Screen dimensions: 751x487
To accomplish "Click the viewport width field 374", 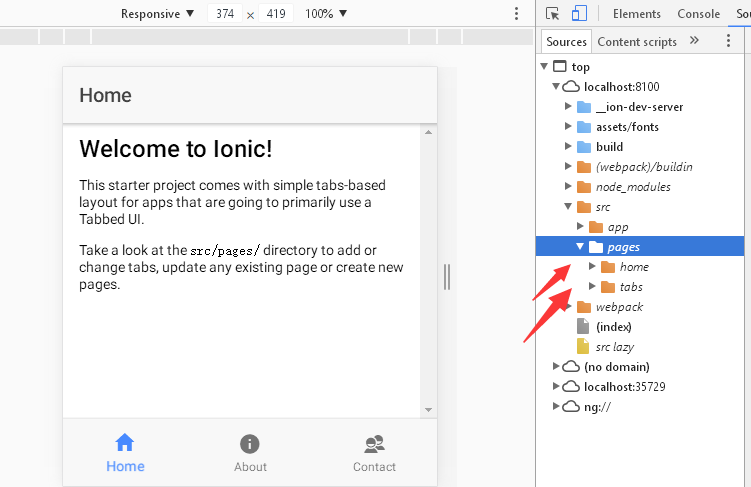I will [x=225, y=13].
